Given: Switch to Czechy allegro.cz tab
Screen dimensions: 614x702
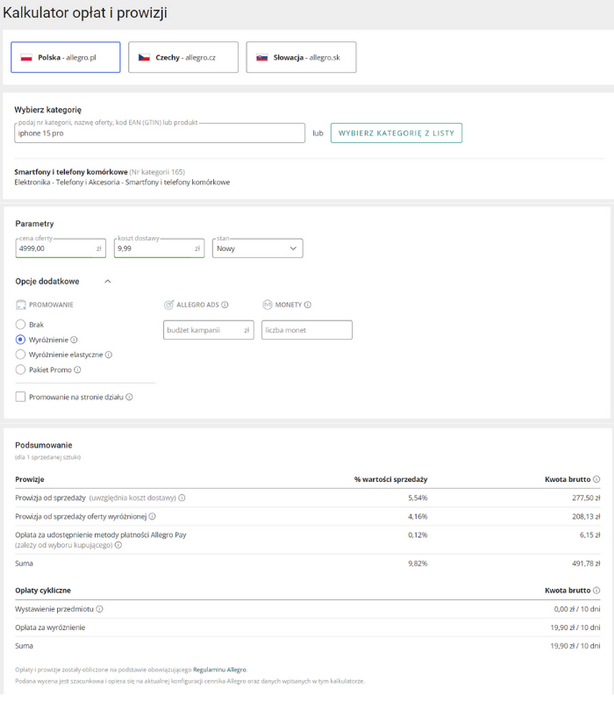Looking at the screenshot, I should tap(183, 58).
